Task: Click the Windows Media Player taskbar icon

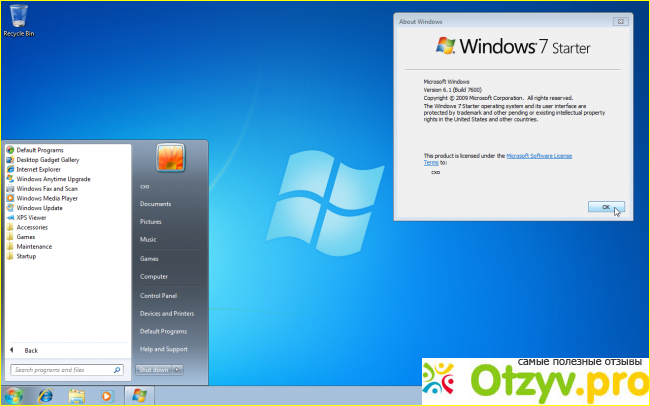Action: 107,396
